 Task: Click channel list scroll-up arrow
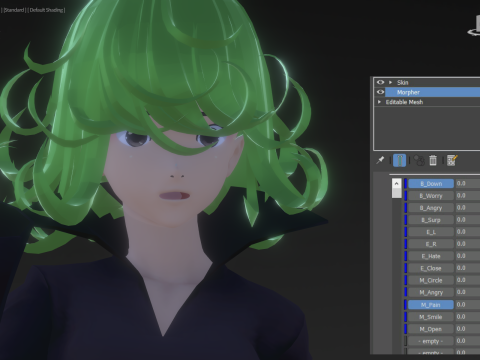click(x=396, y=183)
